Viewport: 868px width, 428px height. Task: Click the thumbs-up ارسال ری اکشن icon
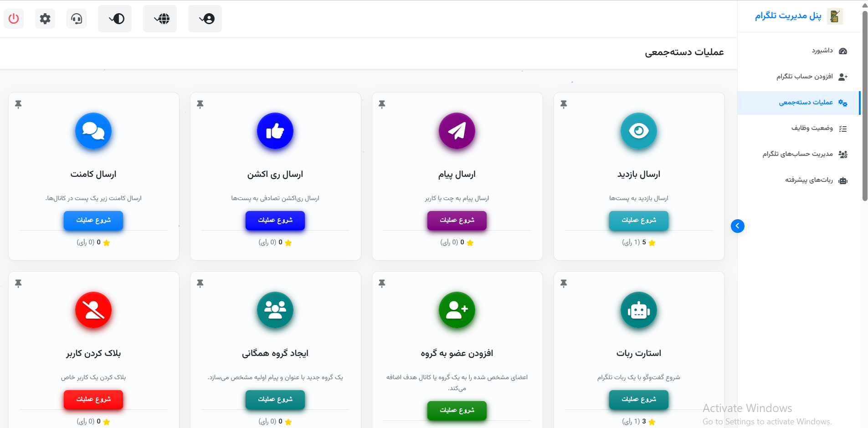[275, 131]
